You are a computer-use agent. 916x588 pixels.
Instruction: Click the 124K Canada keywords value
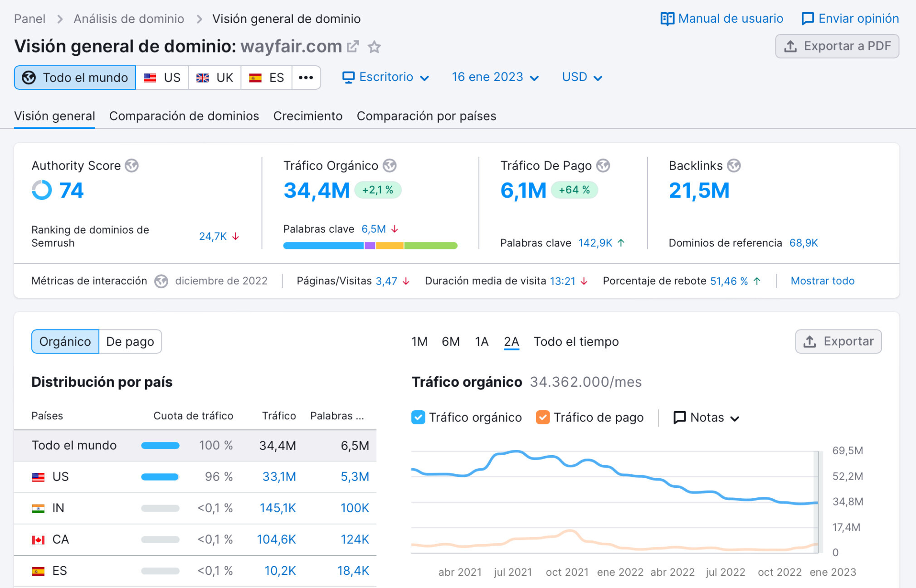tap(355, 539)
